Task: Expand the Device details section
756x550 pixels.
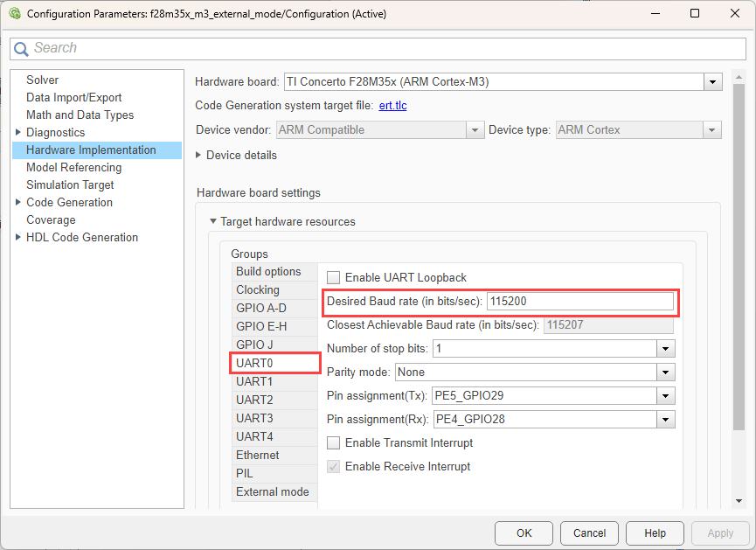Action: coord(198,155)
